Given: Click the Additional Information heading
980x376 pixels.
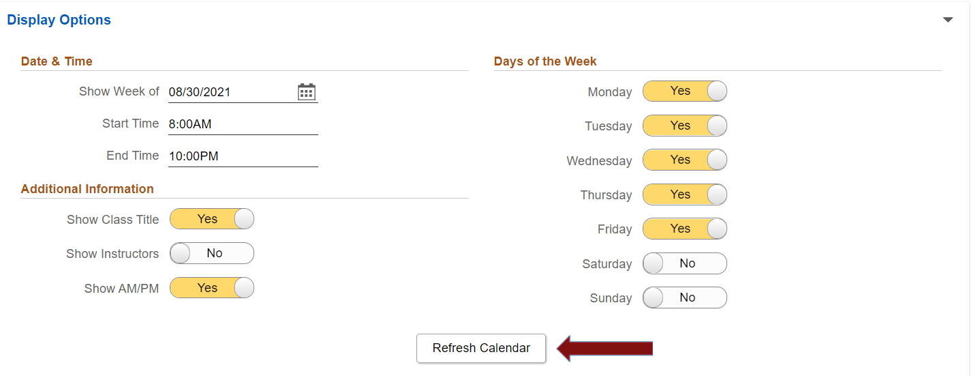Looking at the screenshot, I should (87, 189).
